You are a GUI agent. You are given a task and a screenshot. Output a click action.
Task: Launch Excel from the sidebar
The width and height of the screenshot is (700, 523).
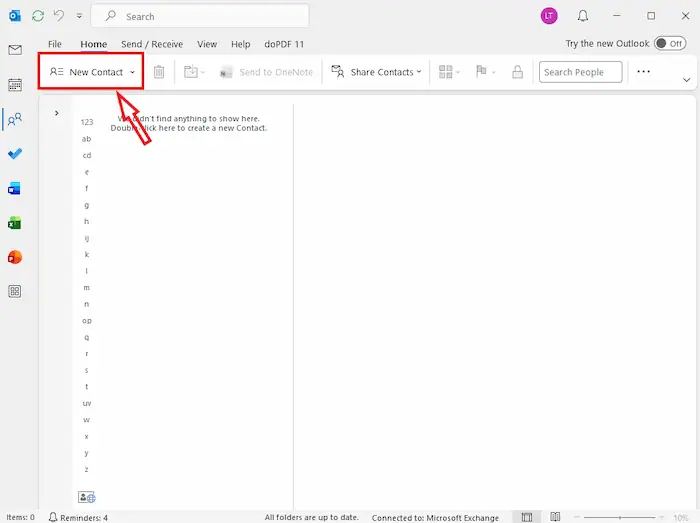[x=15, y=223]
